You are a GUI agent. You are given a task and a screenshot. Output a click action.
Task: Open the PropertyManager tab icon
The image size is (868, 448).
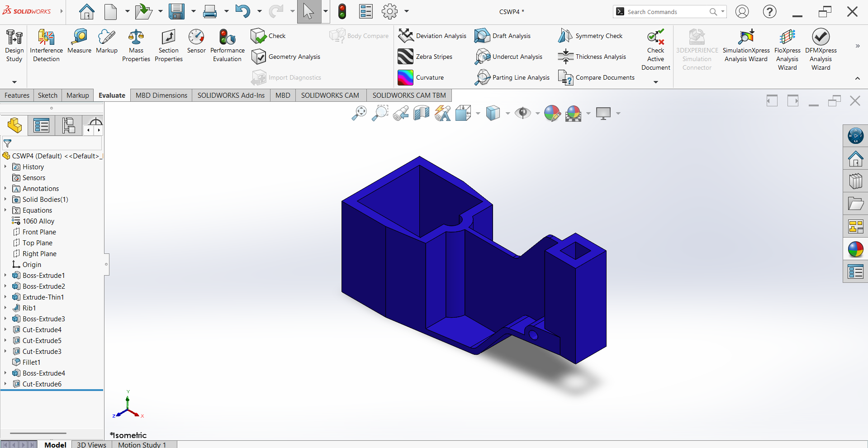point(41,125)
